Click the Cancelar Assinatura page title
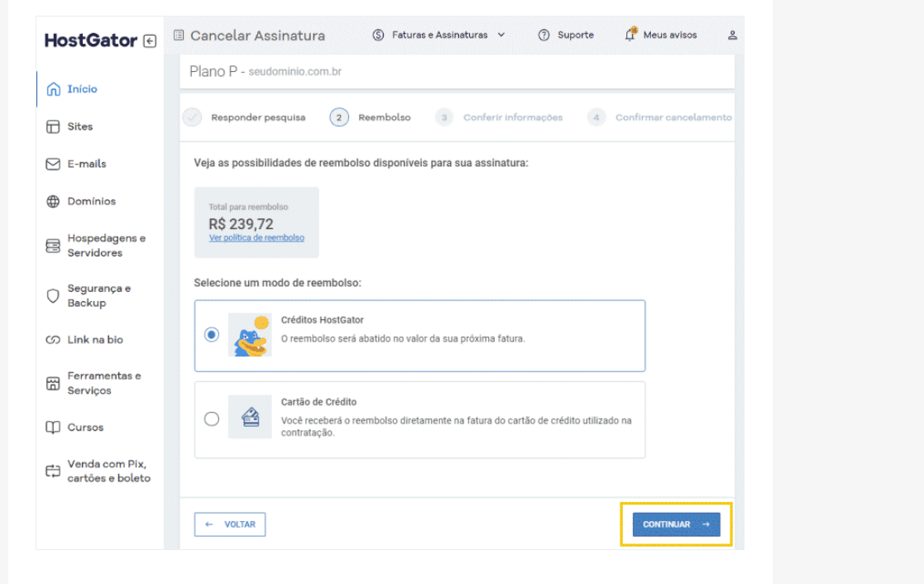The height and width of the screenshot is (584, 924). (257, 36)
